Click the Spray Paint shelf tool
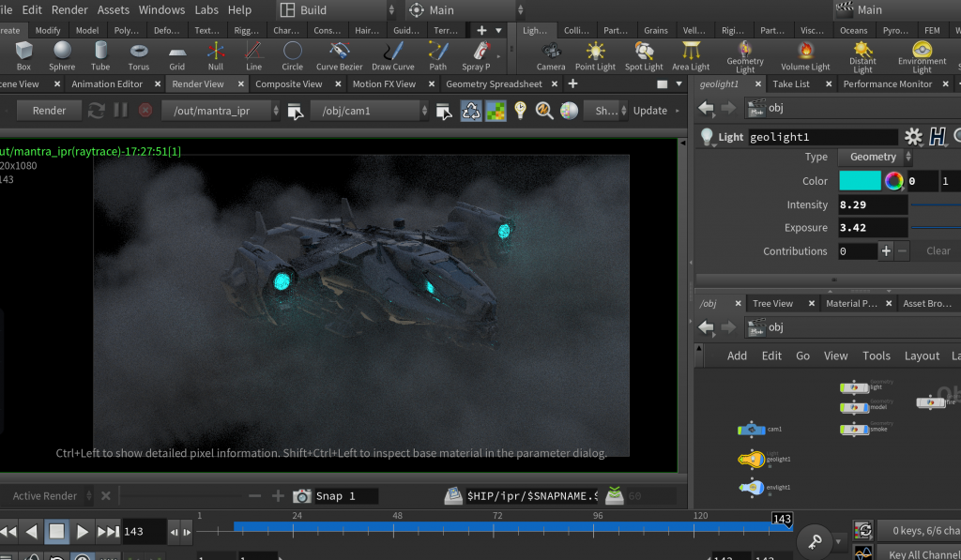Viewport: 961px width, 560px height. click(476, 55)
